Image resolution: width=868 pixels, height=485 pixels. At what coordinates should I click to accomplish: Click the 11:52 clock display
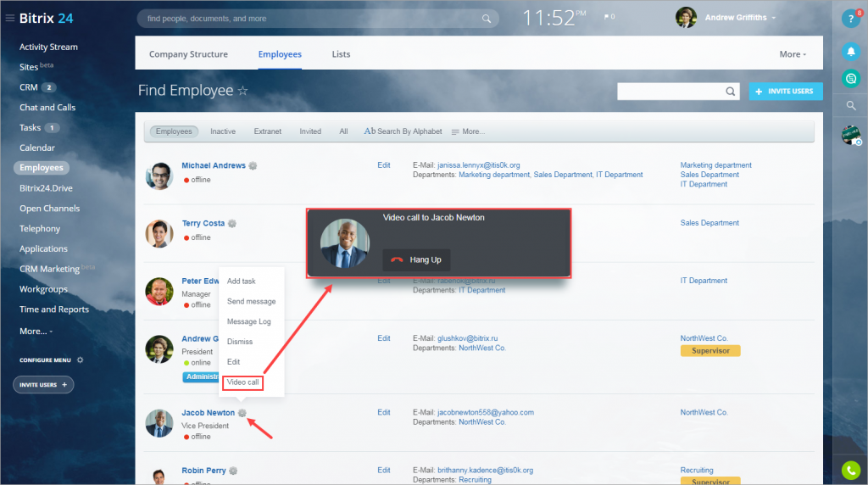(554, 18)
